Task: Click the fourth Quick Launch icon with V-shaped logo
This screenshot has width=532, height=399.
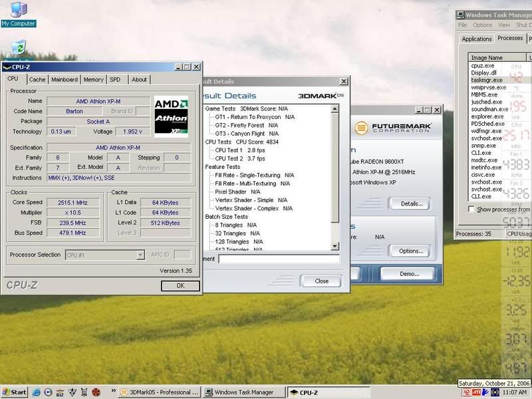Action: (72, 392)
